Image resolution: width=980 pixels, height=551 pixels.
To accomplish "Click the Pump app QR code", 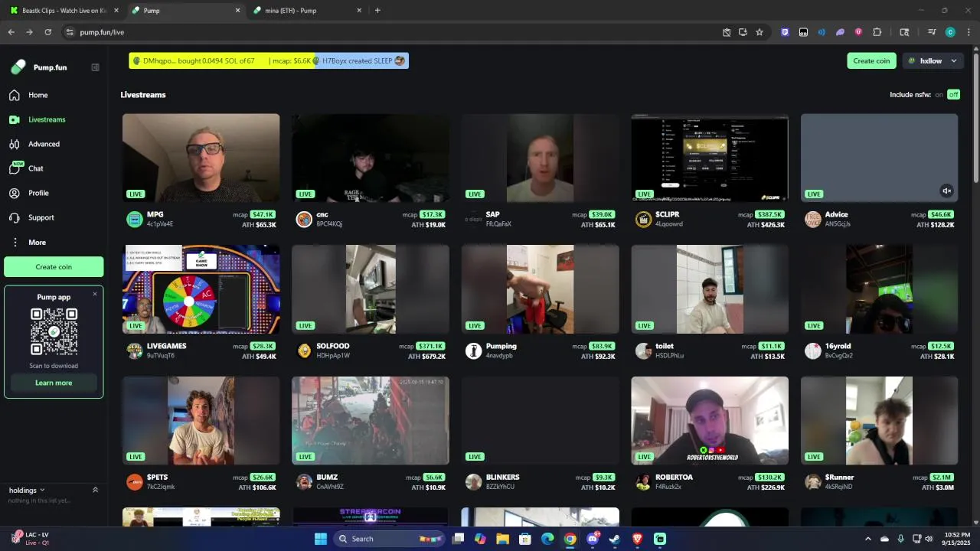I will point(54,332).
